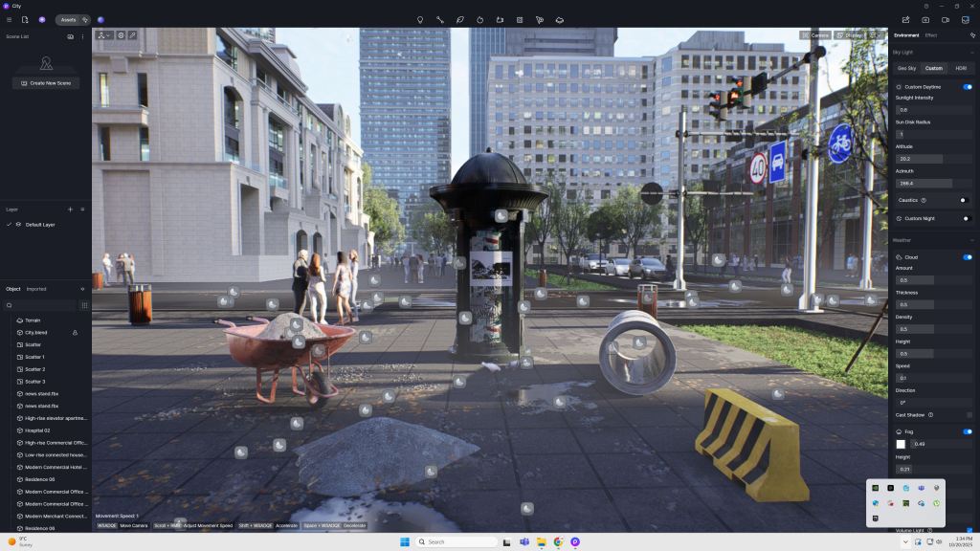Click the new file icon in top bar

[25, 19]
